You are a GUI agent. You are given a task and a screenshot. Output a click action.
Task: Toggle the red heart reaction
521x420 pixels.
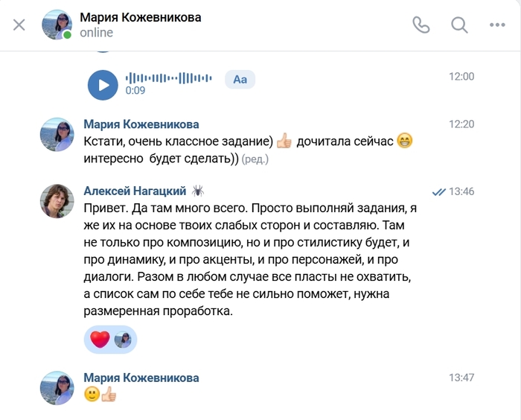coord(100,340)
